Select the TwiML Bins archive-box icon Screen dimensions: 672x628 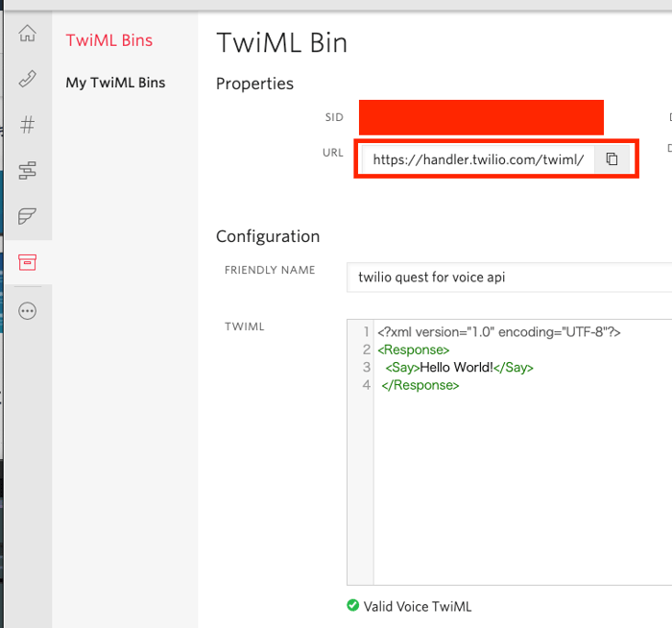click(x=28, y=262)
